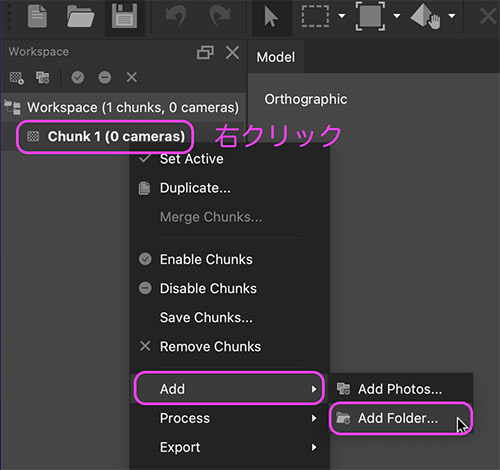Float the Workspace panel with undock icon
This screenshot has width=500, height=470.
click(205, 53)
